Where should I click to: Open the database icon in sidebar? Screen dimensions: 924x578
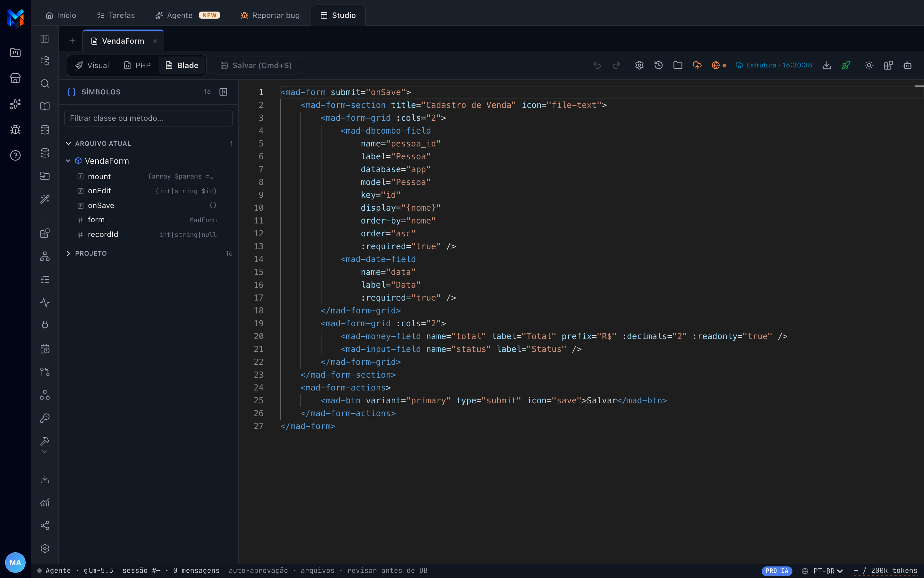click(45, 130)
